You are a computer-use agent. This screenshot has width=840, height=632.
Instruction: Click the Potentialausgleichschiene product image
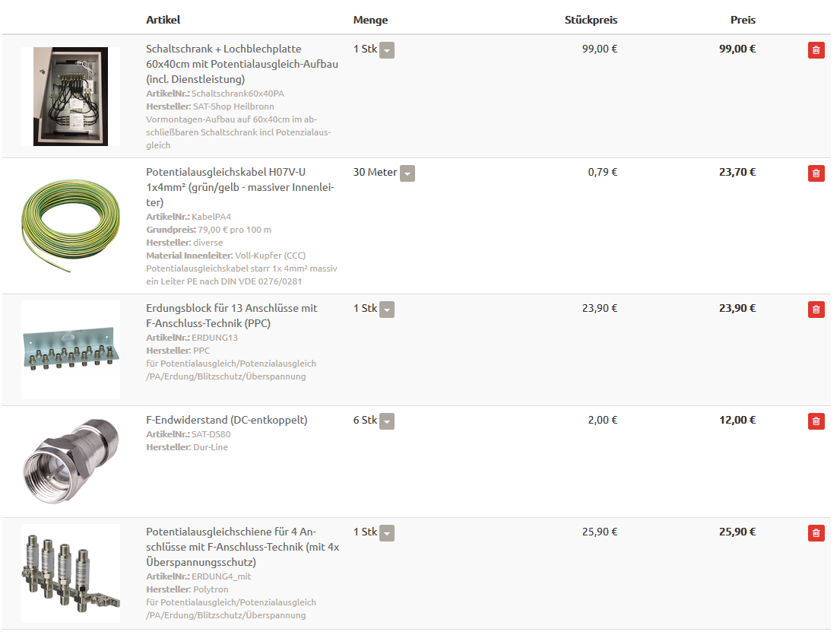pyautogui.click(x=71, y=573)
